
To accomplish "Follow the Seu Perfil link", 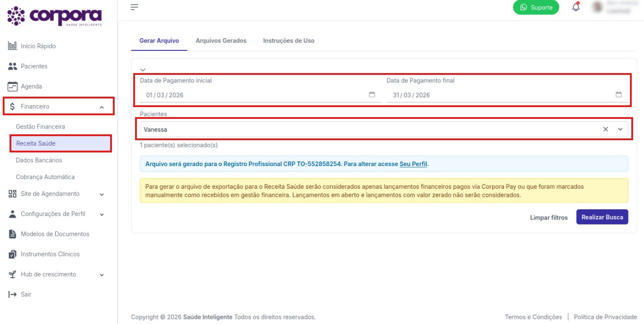I will click(x=413, y=164).
